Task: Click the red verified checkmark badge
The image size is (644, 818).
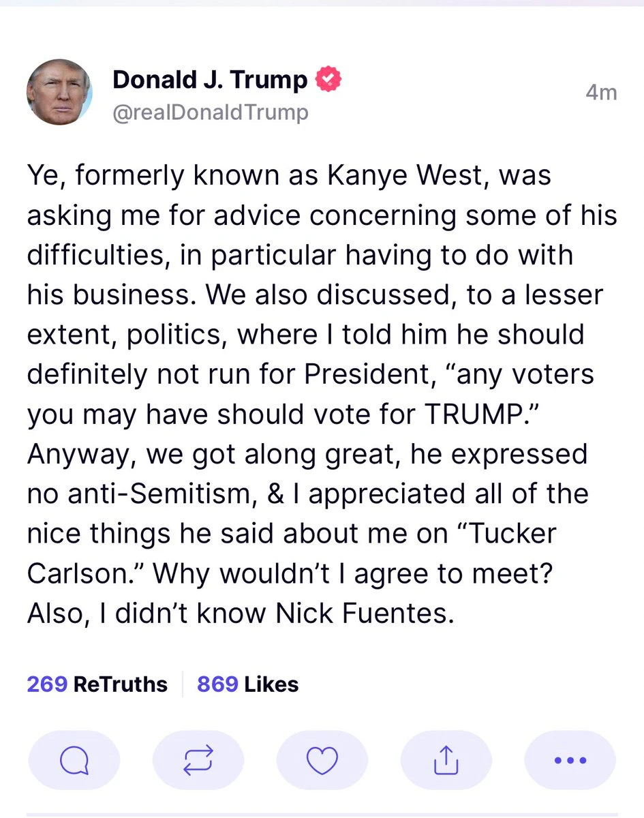Action: (328, 80)
